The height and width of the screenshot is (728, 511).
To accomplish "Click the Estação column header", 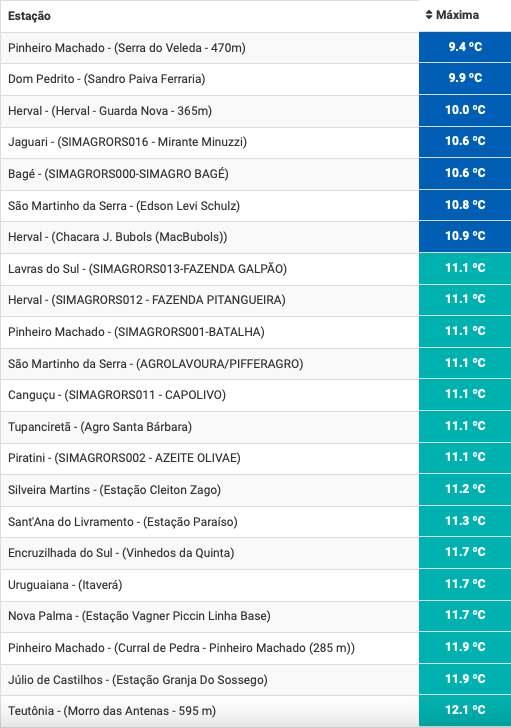I will 29,16.
